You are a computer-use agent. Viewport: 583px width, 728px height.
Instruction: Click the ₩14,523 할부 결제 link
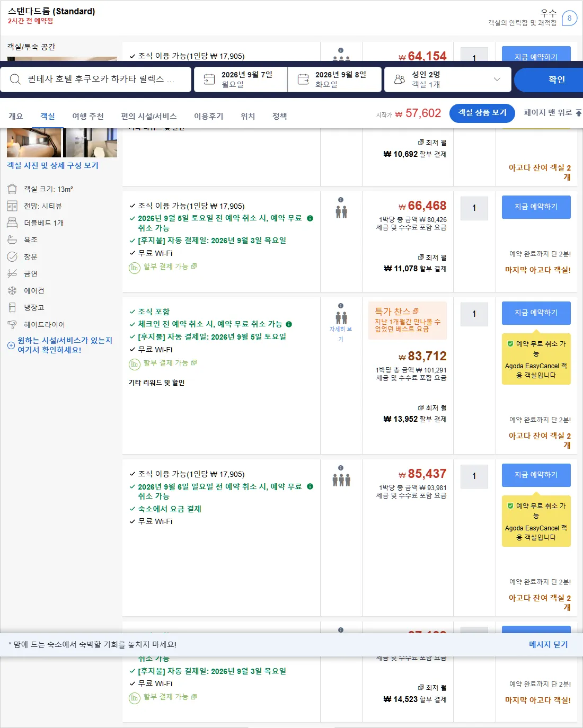(415, 699)
